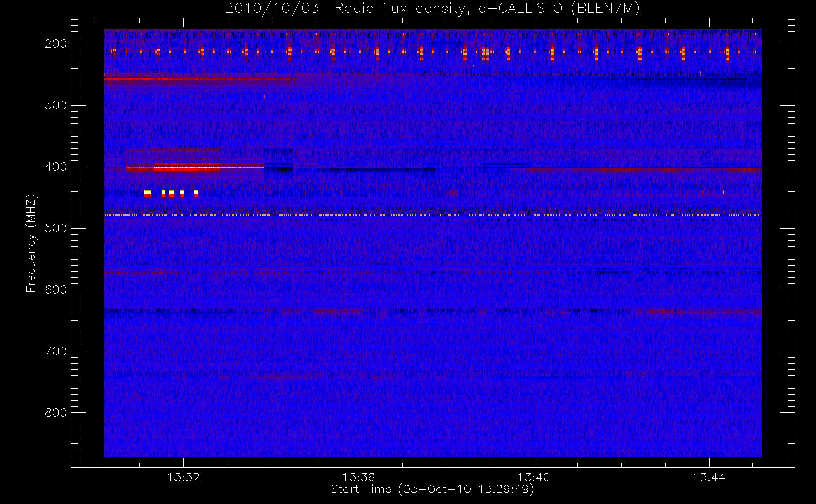Click the 200 frequency tick label
The width and height of the screenshot is (816, 504).
tap(56, 44)
